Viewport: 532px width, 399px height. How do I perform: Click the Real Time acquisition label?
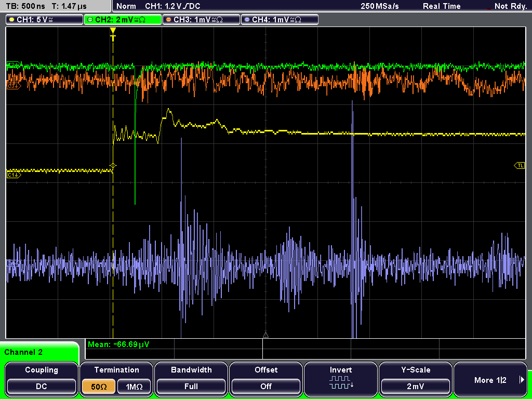point(442,6)
